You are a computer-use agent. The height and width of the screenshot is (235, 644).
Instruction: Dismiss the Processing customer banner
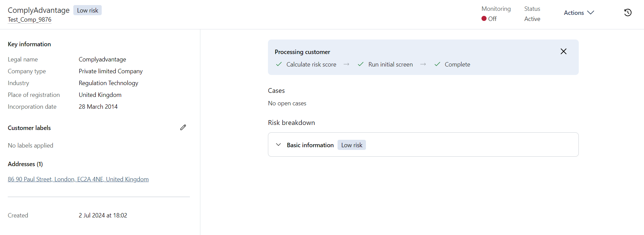tap(563, 51)
